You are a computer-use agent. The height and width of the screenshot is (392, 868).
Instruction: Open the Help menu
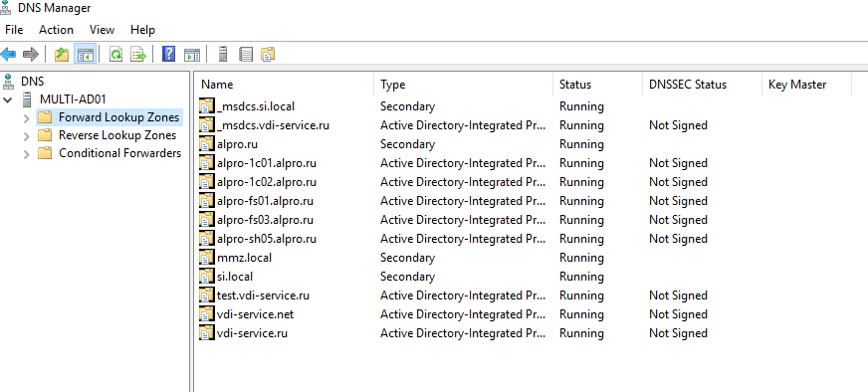tap(142, 30)
